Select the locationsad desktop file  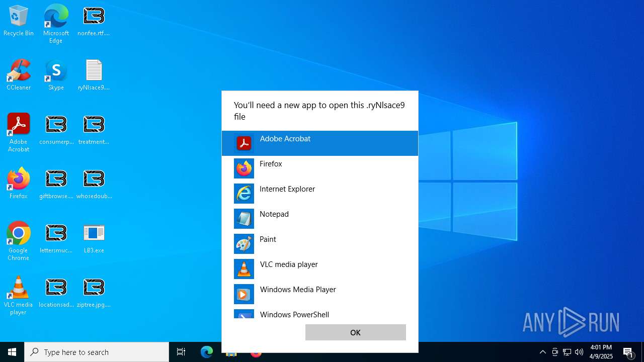click(x=56, y=293)
